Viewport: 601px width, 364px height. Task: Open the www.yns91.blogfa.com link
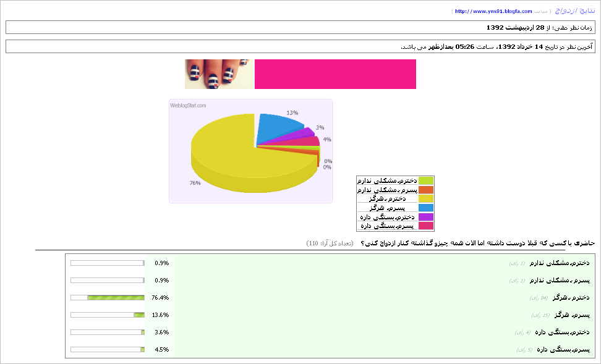[493, 11]
